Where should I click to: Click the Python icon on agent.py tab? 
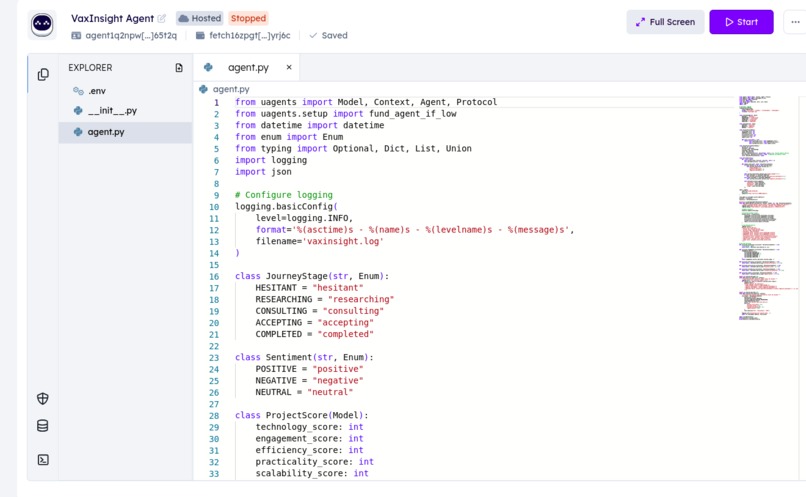pos(208,67)
